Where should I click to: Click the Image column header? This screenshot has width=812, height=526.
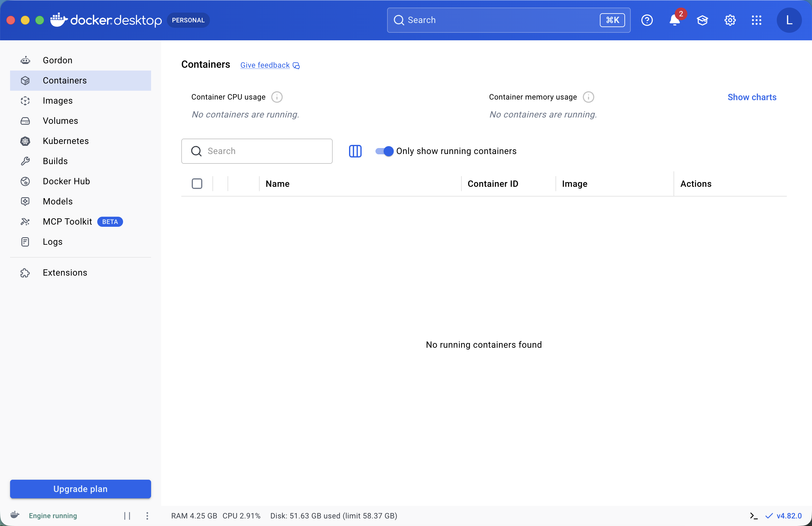(575, 184)
